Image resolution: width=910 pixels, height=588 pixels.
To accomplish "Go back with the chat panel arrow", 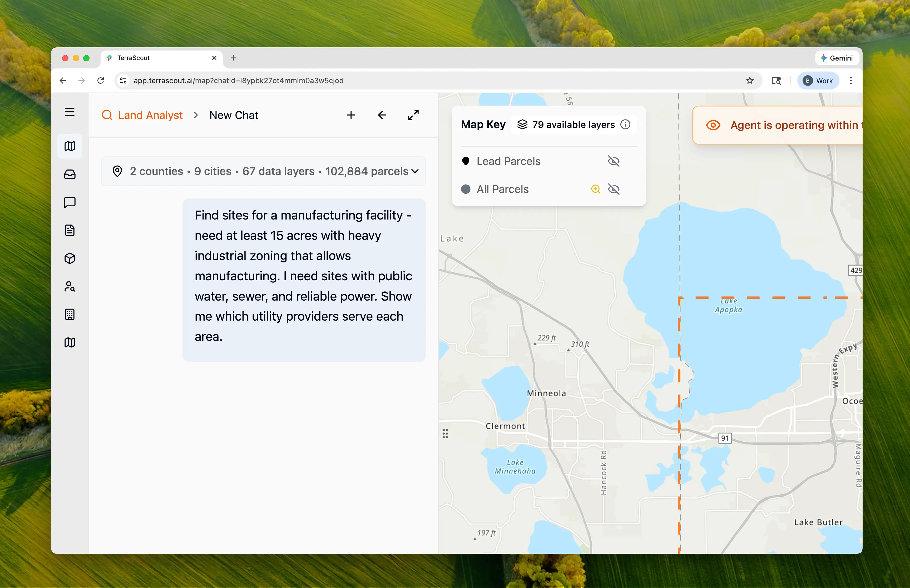I will (x=382, y=115).
